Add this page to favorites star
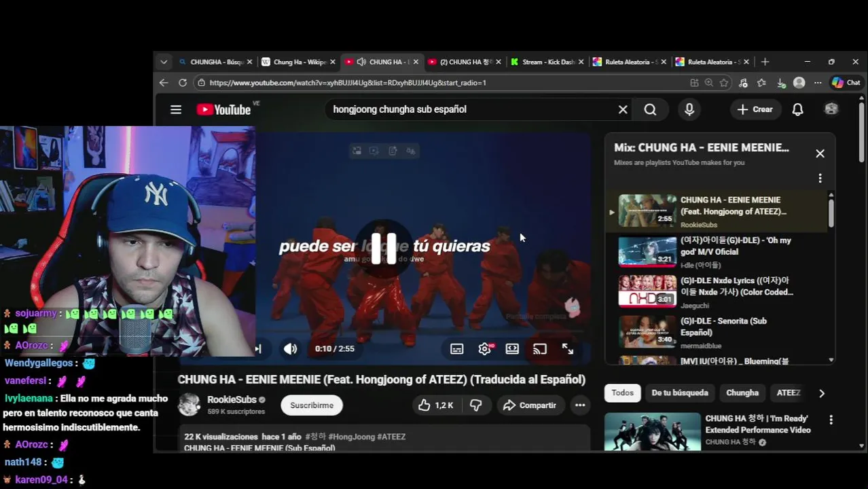This screenshot has width=868, height=489. (x=724, y=83)
